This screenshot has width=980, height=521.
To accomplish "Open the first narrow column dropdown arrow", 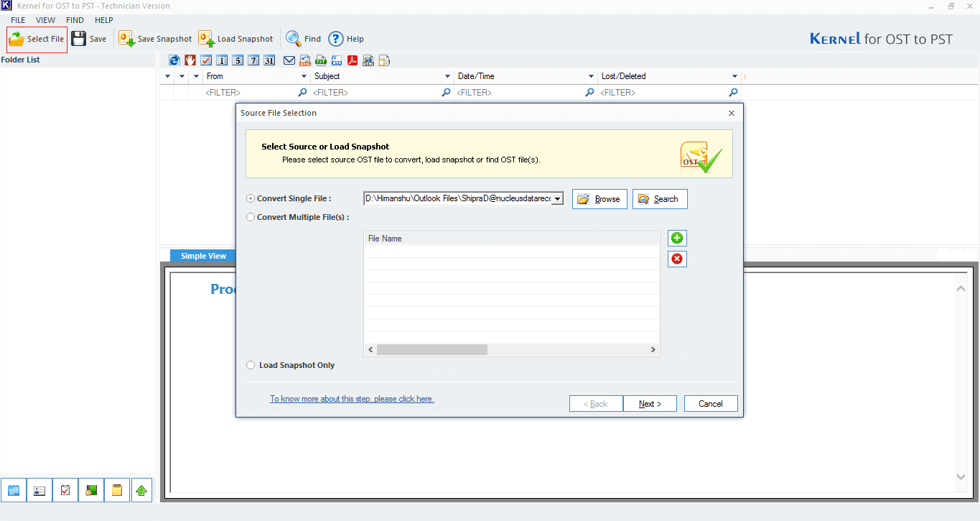I will click(x=167, y=76).
